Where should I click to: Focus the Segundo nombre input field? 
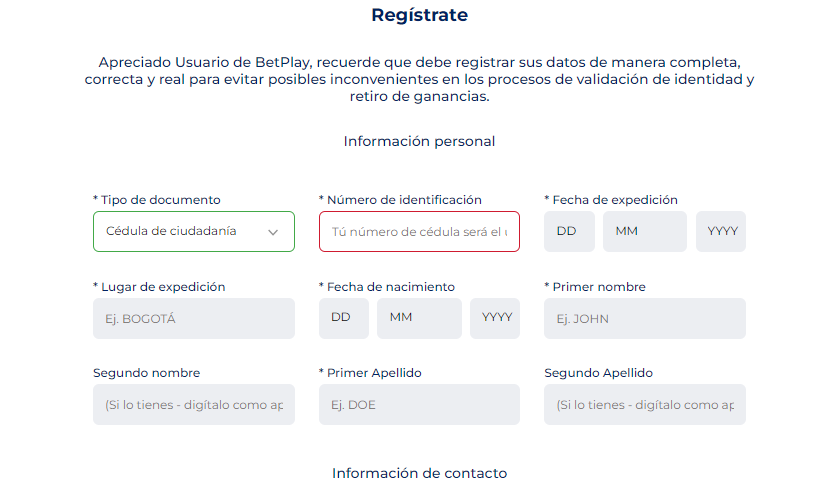coord(194,405)
